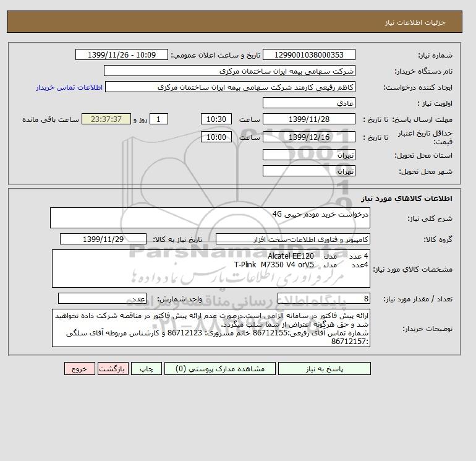Image resolution: width=476 pixels, height=461 pixels.
Task: Click the شرح کلی نیاز text area
Action: pos(210,218)
